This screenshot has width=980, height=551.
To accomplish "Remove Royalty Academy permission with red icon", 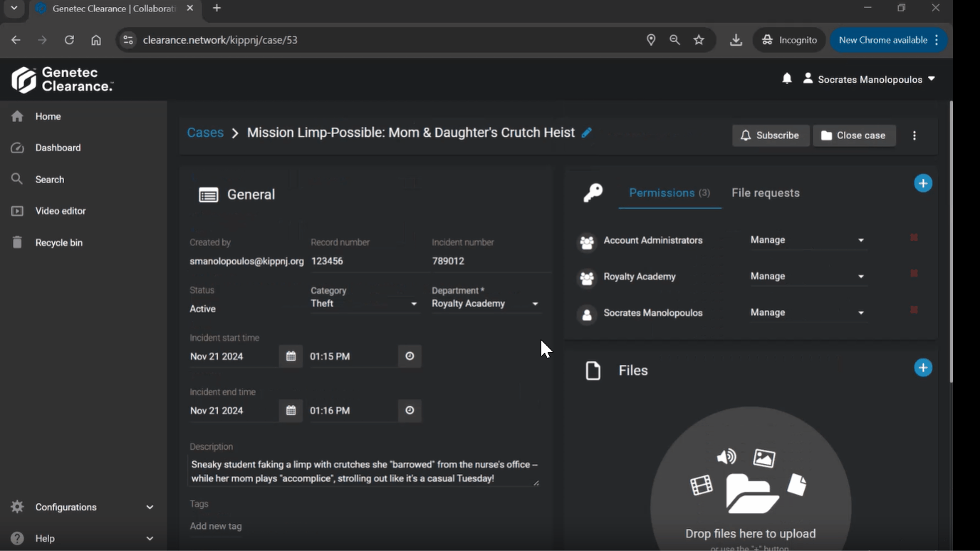I will pyautogui.click(x=914, y=274).
